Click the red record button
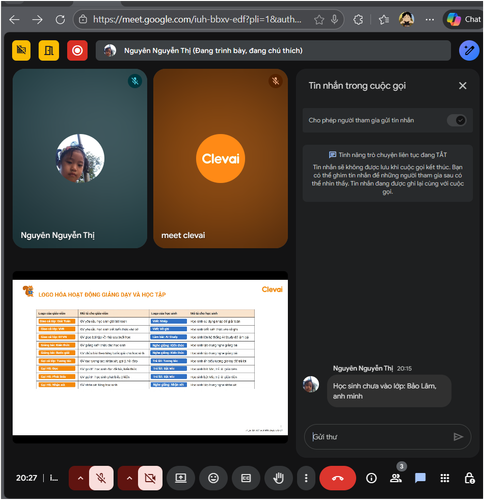Screen dimensions: 484x500 (77, 50)
